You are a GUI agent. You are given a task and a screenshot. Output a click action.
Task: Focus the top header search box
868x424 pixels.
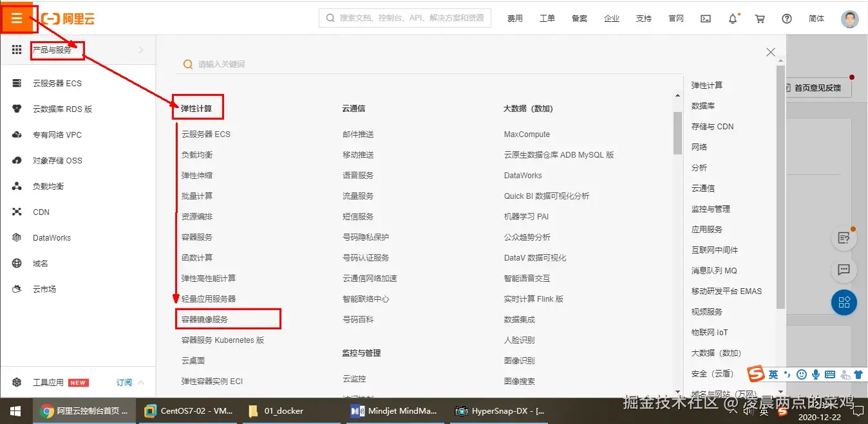405,18
